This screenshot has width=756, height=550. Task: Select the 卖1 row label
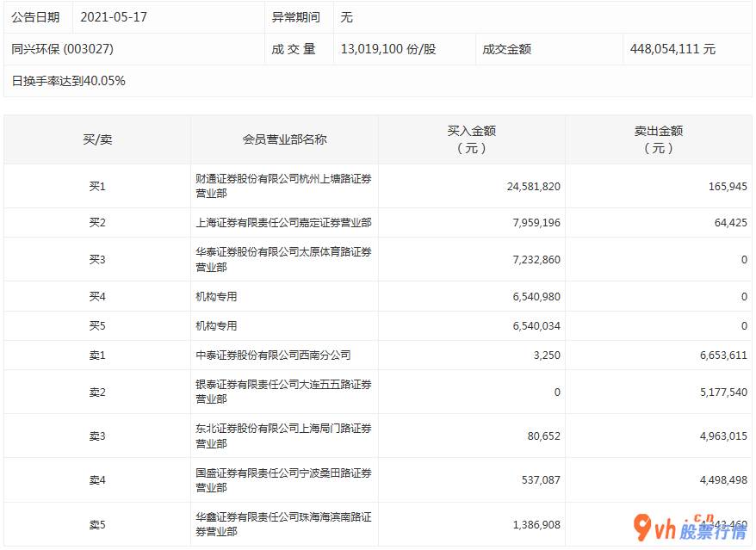[x=97, y=355]
